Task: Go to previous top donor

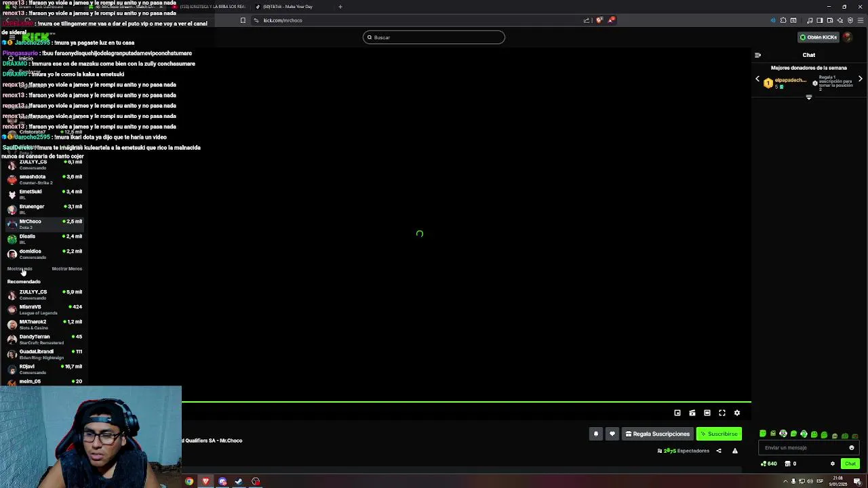Action: 757,79
